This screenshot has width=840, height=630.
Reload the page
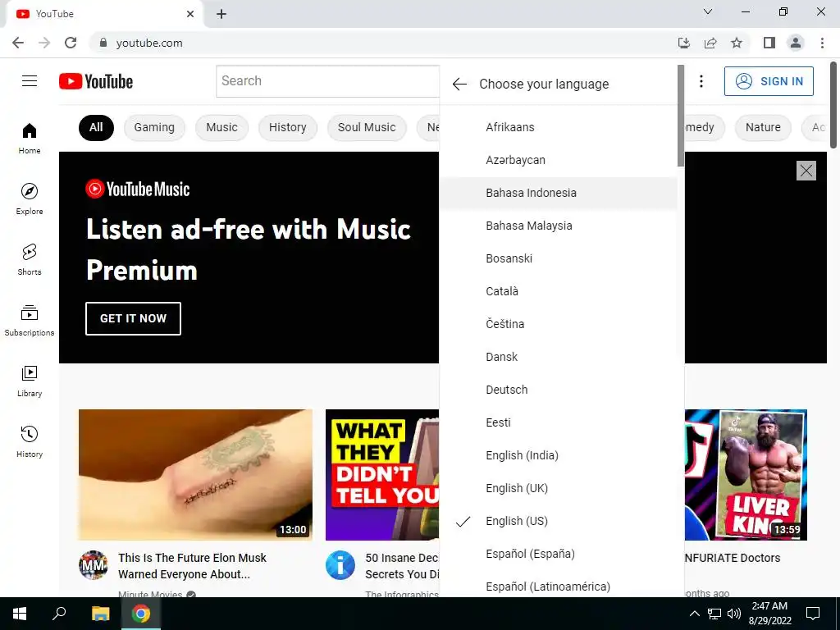(71, 43)
